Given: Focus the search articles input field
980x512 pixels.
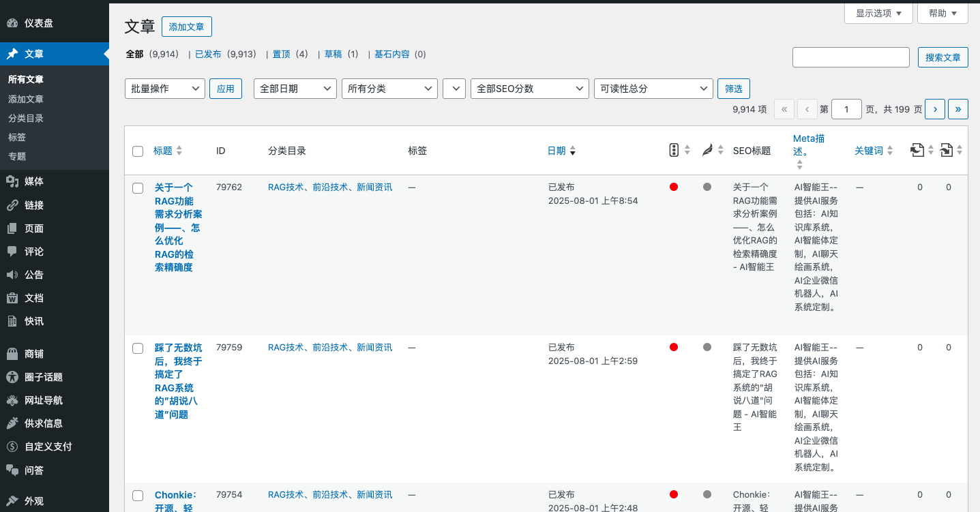Looking at the screenshot, I should pos(851,57).
